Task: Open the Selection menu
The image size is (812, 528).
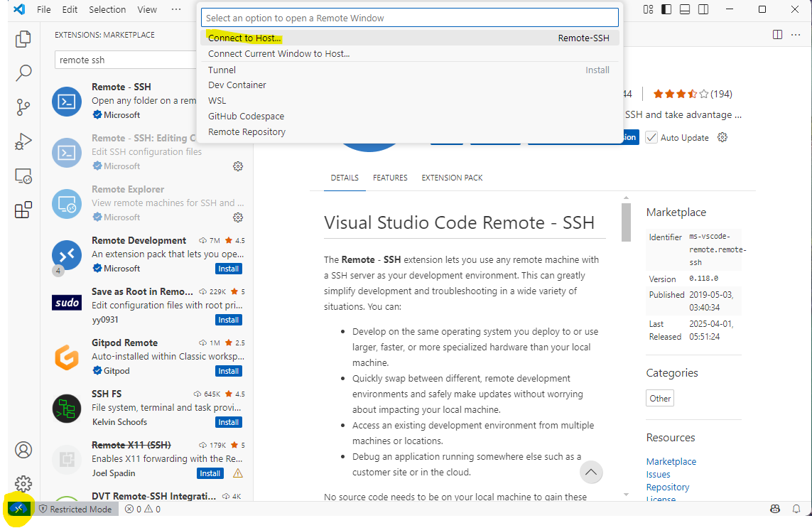Action: (x=107, y=9)
